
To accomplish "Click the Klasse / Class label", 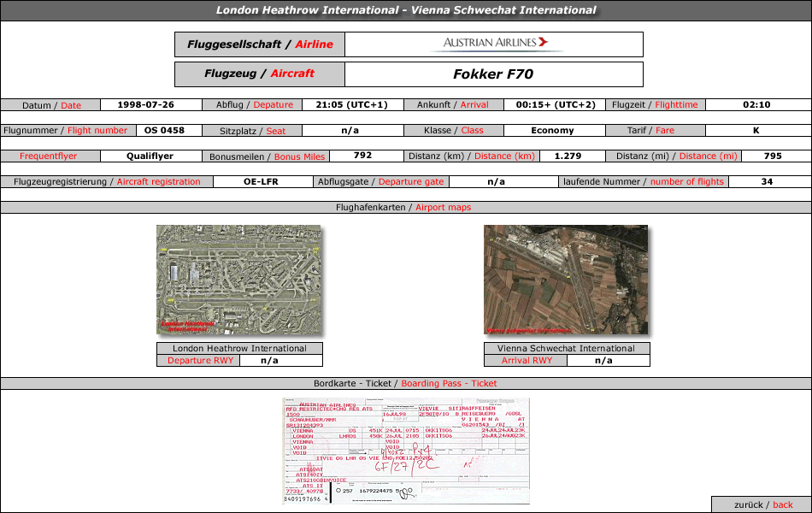I will (454, 131).
